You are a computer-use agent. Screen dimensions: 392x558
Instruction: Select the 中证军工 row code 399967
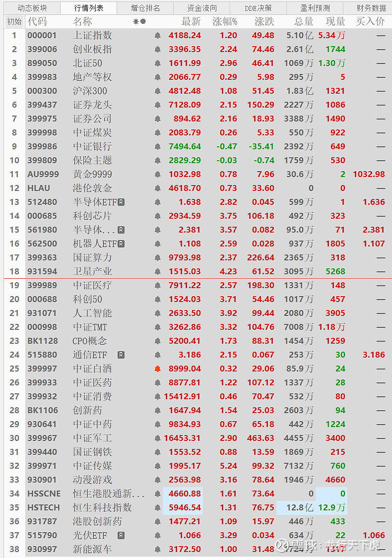(42, 438)
